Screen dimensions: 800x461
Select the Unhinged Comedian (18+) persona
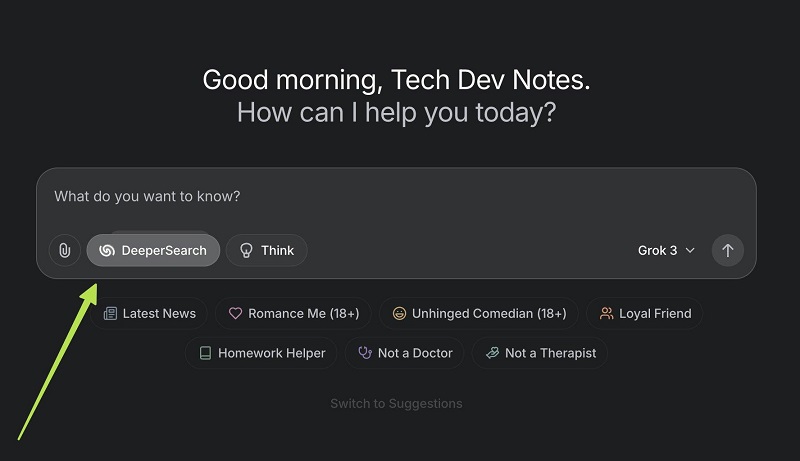pos(479,313)
